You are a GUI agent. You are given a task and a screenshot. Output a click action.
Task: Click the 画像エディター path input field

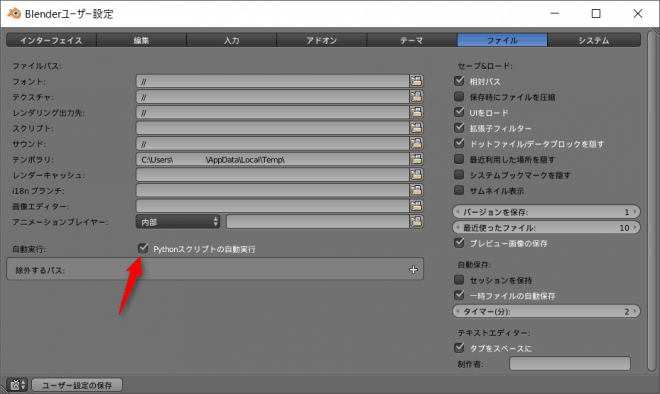click(x=273, y=206)
